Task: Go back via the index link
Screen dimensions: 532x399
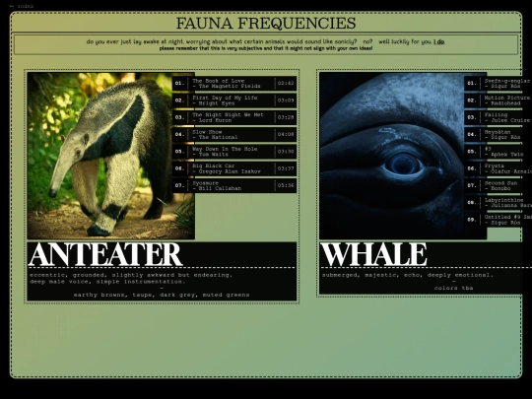Action: point(22,6)
